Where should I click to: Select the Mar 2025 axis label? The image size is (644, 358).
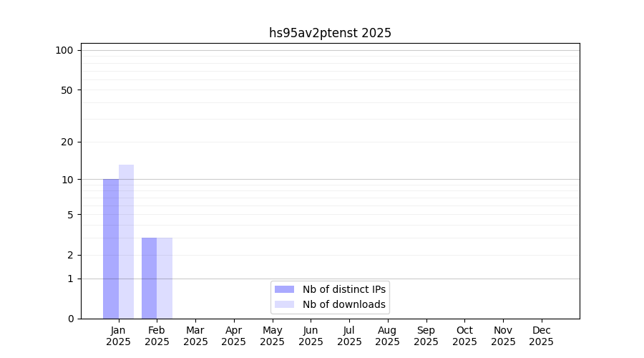[x=195, y=336]
